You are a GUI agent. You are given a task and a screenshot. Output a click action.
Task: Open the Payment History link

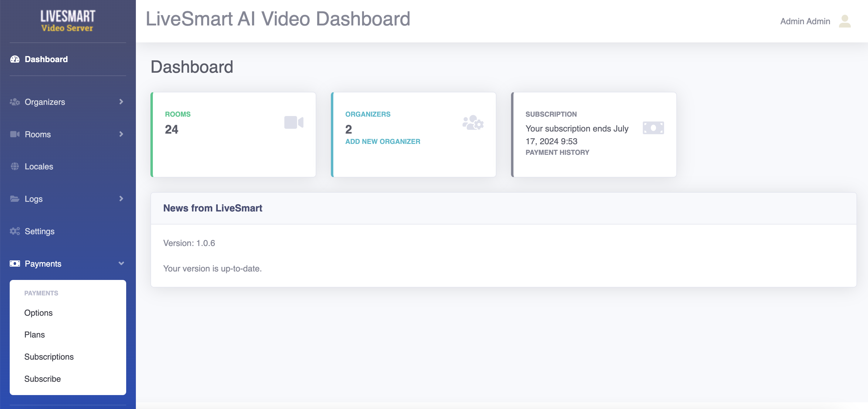557,152
